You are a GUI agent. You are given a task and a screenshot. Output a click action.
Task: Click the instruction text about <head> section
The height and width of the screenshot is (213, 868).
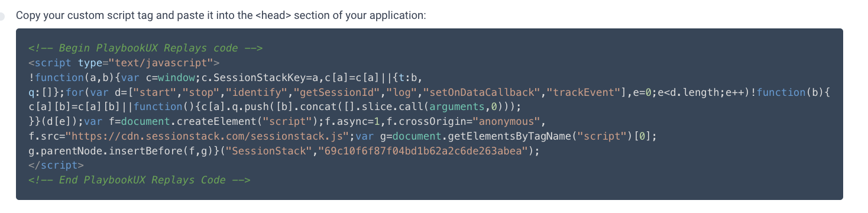click(221, 15)
